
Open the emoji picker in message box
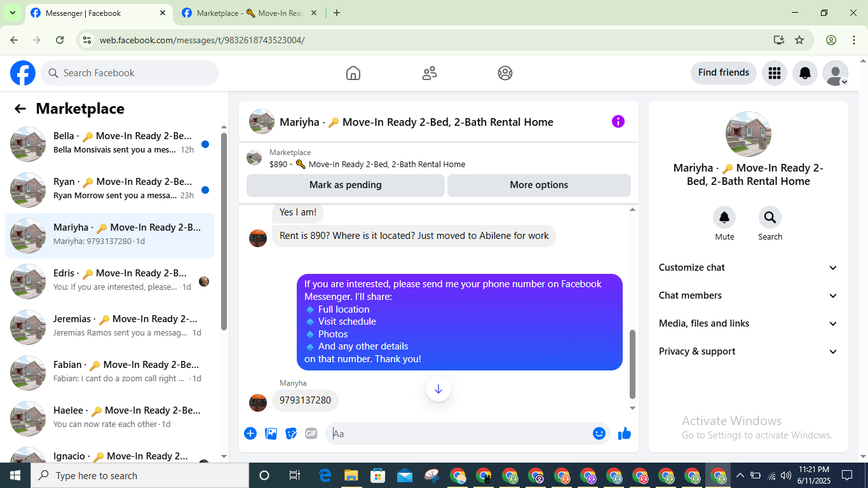(599, 433)
